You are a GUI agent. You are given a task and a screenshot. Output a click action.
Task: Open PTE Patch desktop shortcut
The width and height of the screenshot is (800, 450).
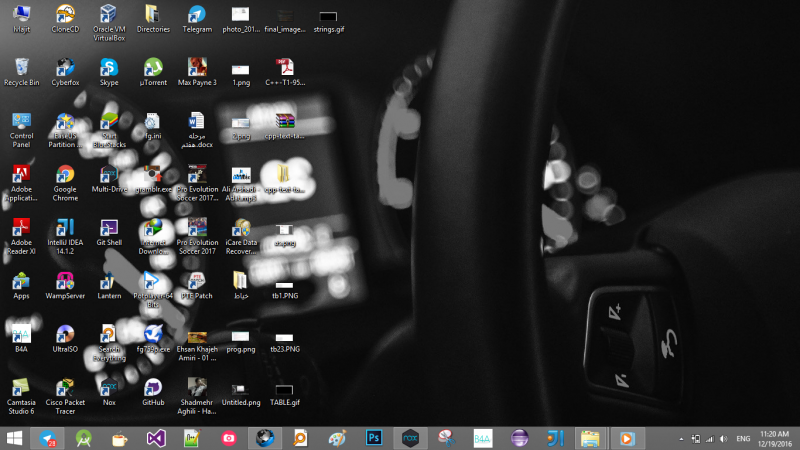tap(197, 286)
